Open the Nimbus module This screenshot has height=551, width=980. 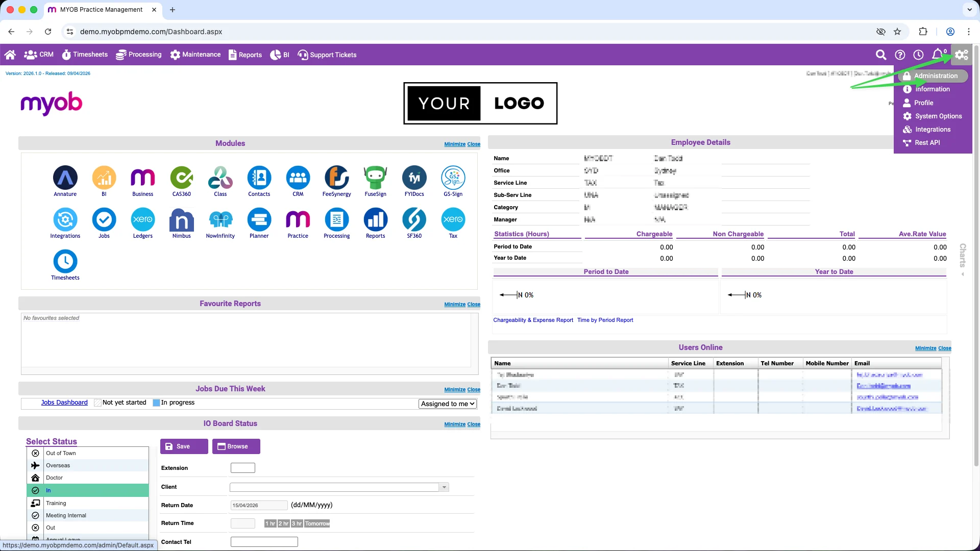[182, 220]
